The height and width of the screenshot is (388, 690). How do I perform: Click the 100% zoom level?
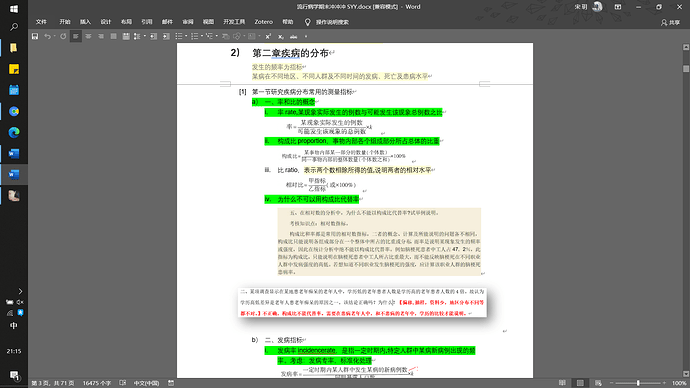(x=679, y=383)
